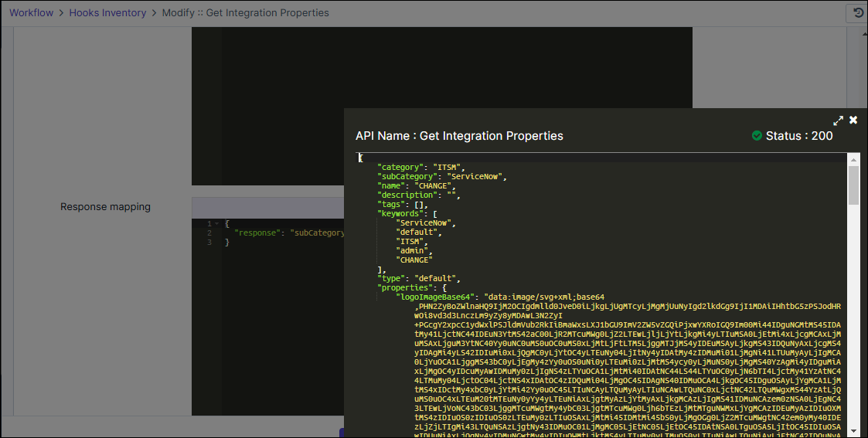Click line number 3 in mapping editor
The image size is (868, 438).
(209, 243)
